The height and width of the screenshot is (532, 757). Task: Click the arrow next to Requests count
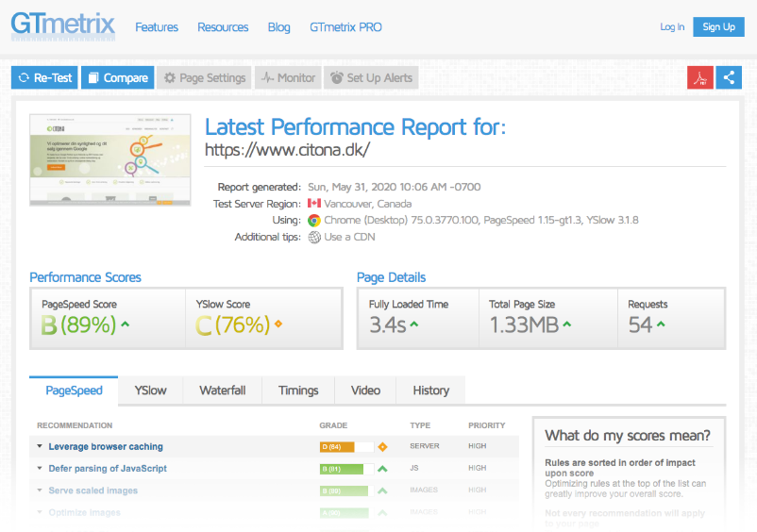pyautogui.click(x=661, y=324)
